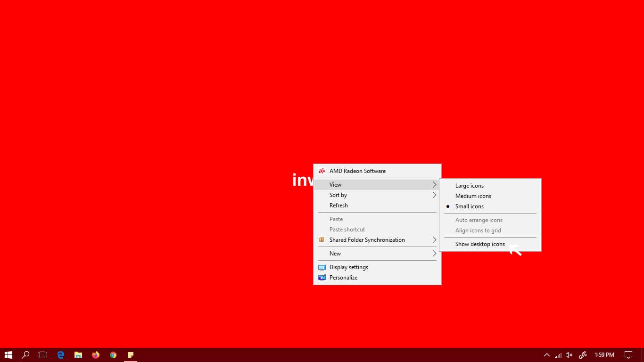644x362 pixels.
Task: Launch Firefox from the taskbar
Action: pos(96,354)
